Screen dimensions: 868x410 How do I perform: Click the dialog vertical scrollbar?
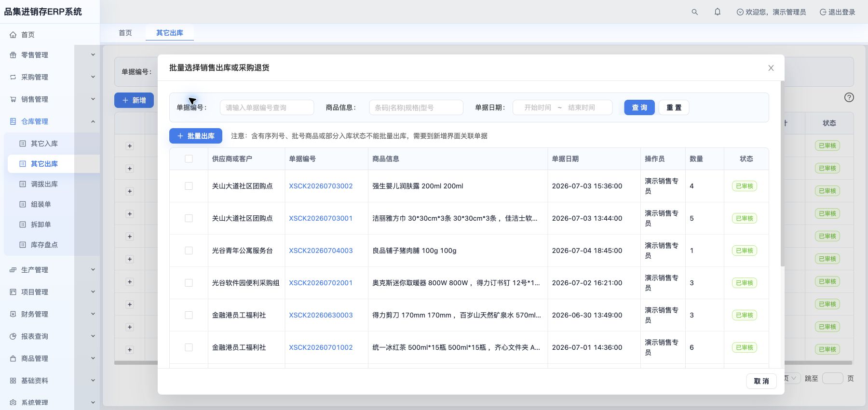[x=782, y=173]
